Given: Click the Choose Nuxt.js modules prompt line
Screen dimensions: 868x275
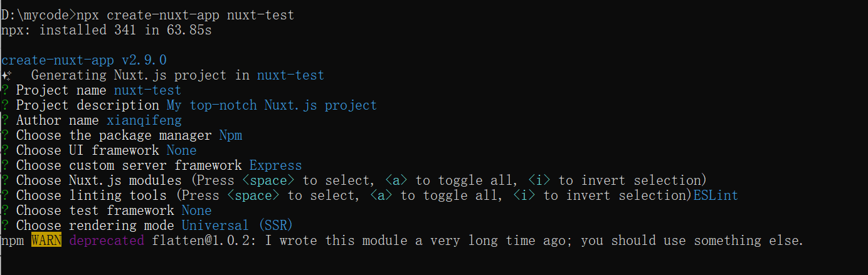Looking at the screenshot, I should pyautogui.click(x=354, y=180).
